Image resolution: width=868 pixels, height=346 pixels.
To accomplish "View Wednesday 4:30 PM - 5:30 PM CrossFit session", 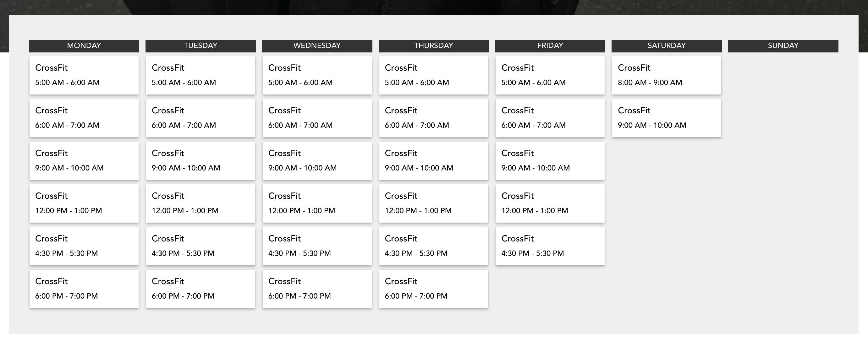I will (x=317, y=246).
